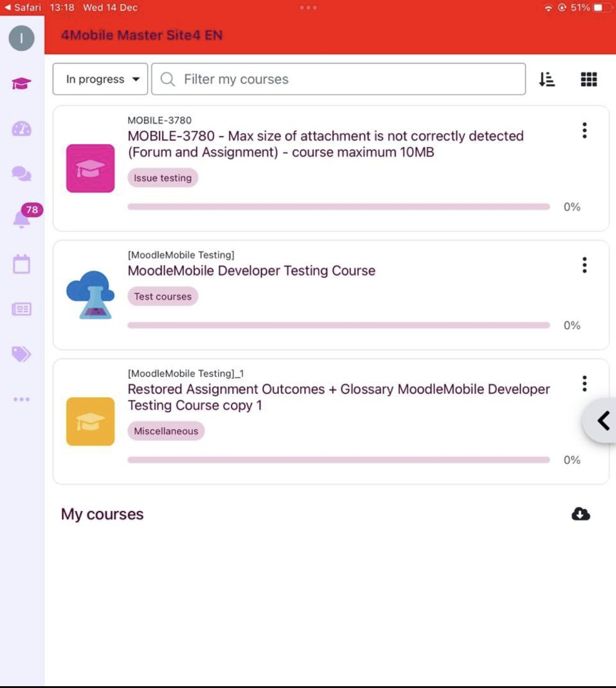The width and height of the screenshot is (616, 688).
Task: Click the Test courses category tag
Action: point(163,296)
